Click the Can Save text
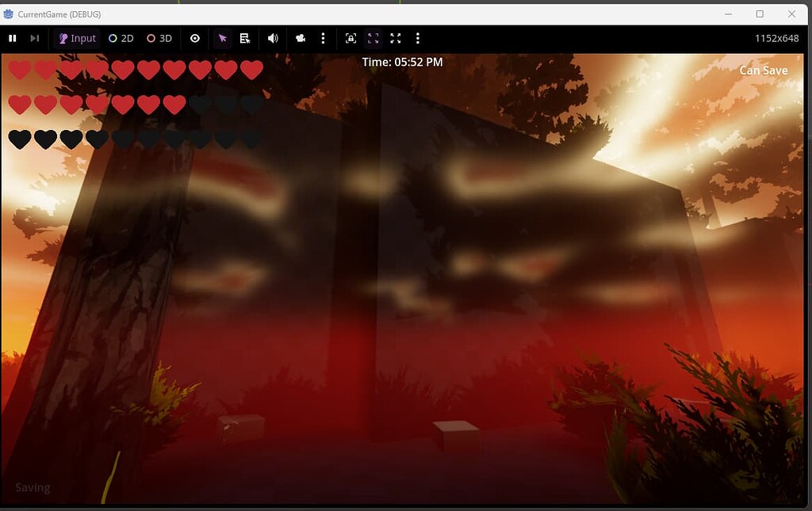812x511 pixels. 764,71
